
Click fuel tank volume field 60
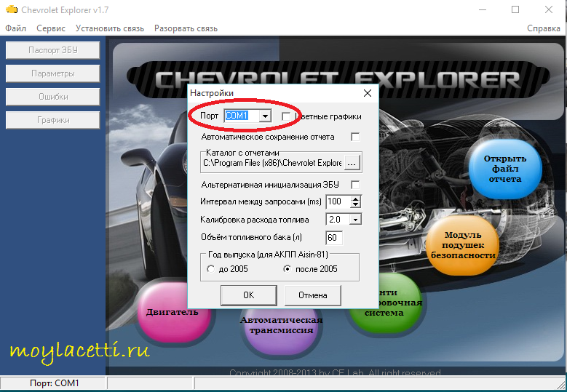click(334, 237)
